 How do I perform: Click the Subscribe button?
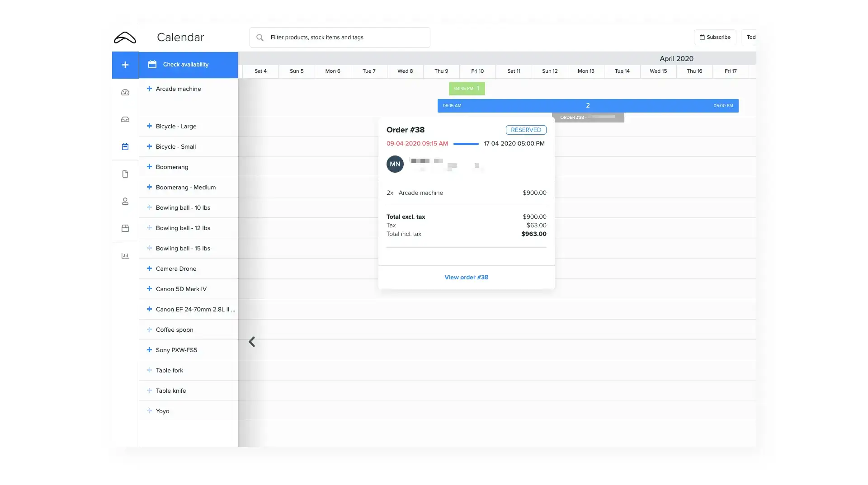pyautogui.click(x=715, y=38)
